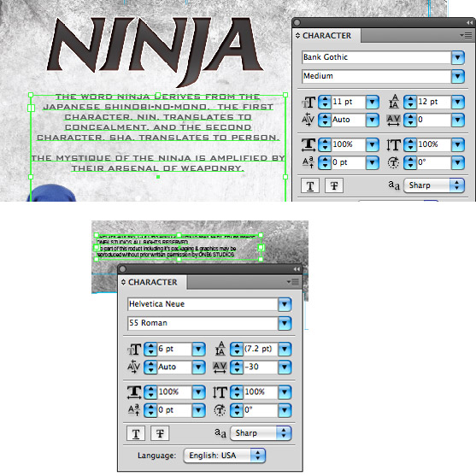The height and width of the screenshot is (476, 476).
Task: Click vertical scale icon in Helvetica Neue panel
Action: coord(220,392)
